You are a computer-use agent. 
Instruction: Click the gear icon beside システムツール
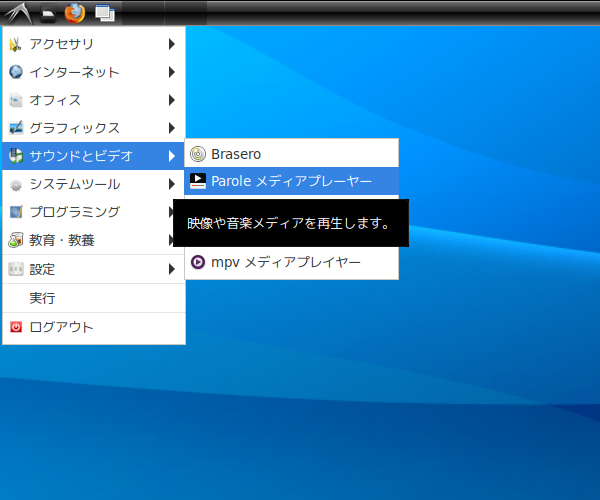coord(16,184)
